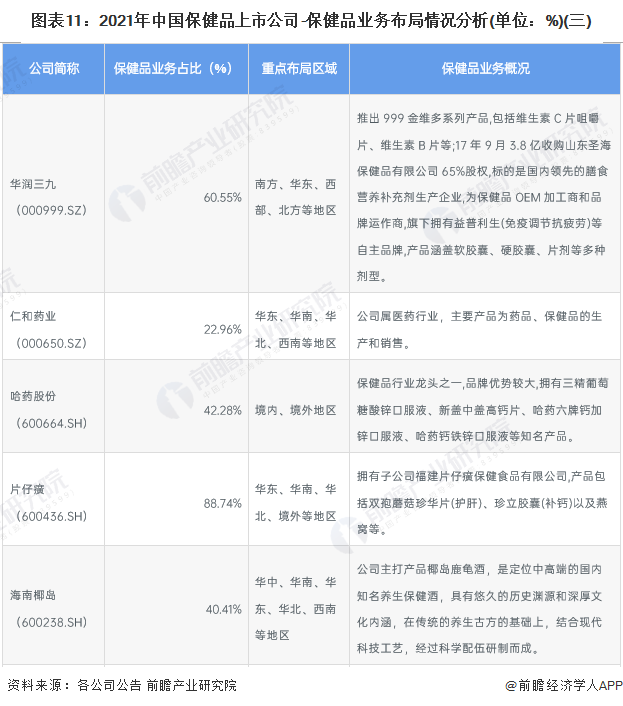Click region cell '境内、境外地区'
The image size is (623, 706).
(295, 410)
